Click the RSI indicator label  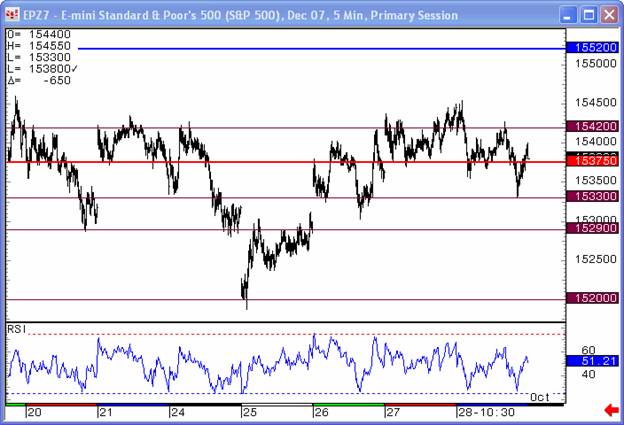17,328
